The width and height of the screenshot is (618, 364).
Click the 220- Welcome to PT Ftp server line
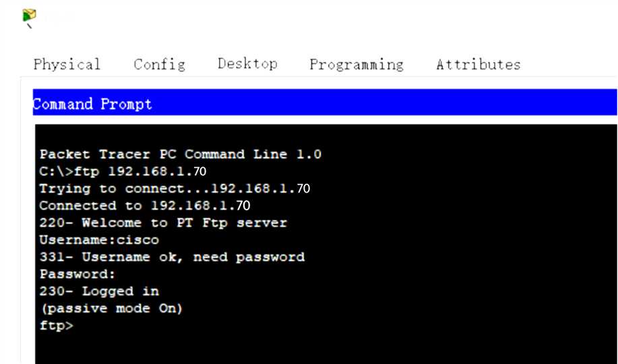click(162, 222)
